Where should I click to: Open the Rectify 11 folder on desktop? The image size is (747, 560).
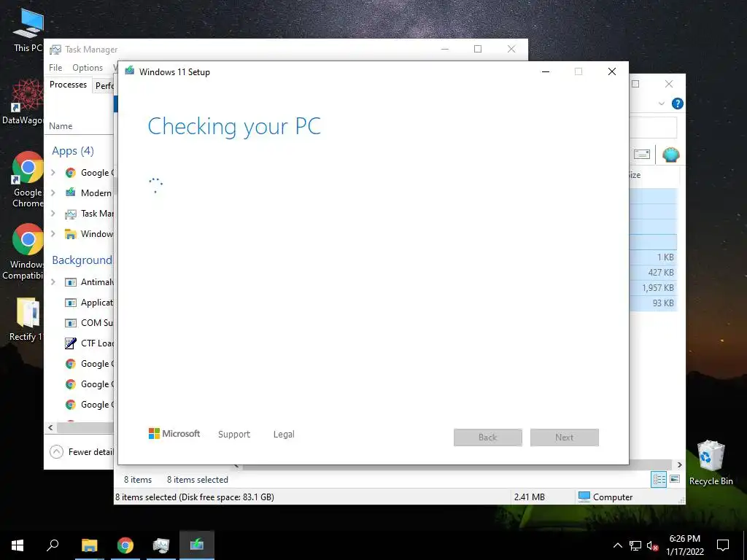coord(27,319)
